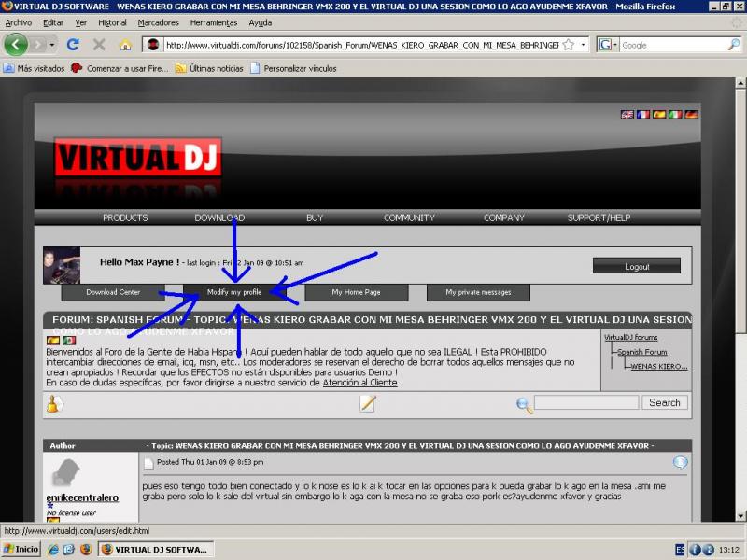Image resolution: width=747 pixels, height=560 pixels.
Task: Open enrikecentralero's profile link
Action: (82, 497)
